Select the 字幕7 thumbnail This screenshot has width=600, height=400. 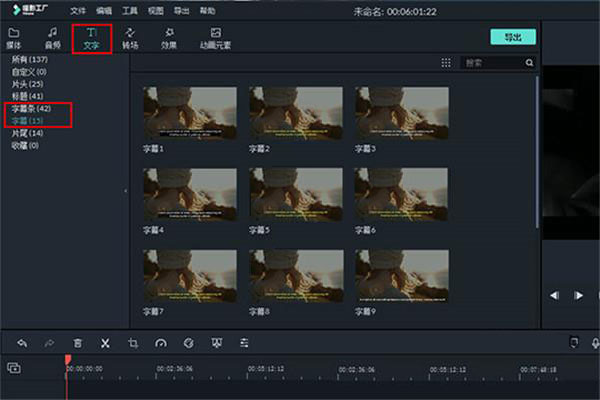point(190,276)
